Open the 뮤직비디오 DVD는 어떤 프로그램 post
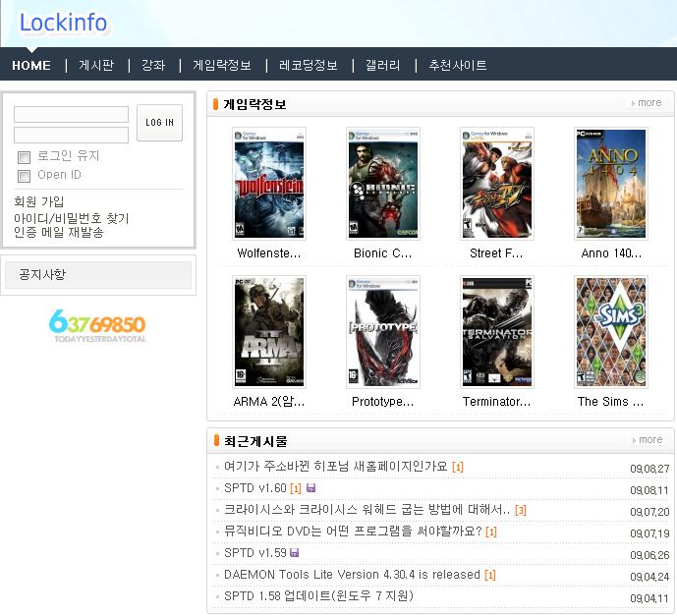The image size is (677, 616). [353, 531]
